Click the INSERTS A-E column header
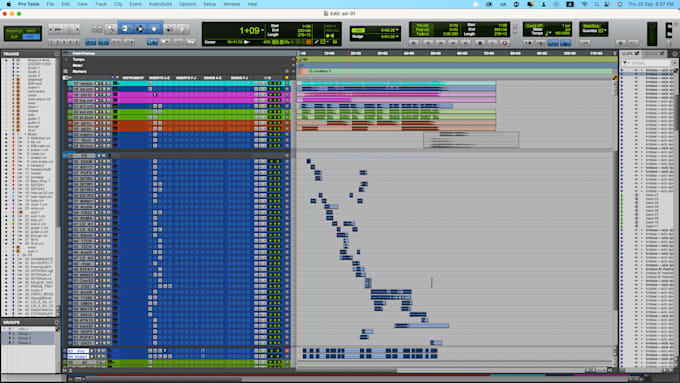The image size is (680, 383). click(x=160, y=78)
